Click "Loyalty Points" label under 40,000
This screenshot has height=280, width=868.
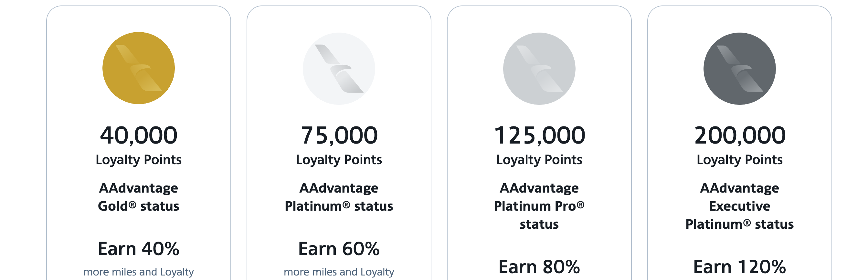[x=139, y=160]
